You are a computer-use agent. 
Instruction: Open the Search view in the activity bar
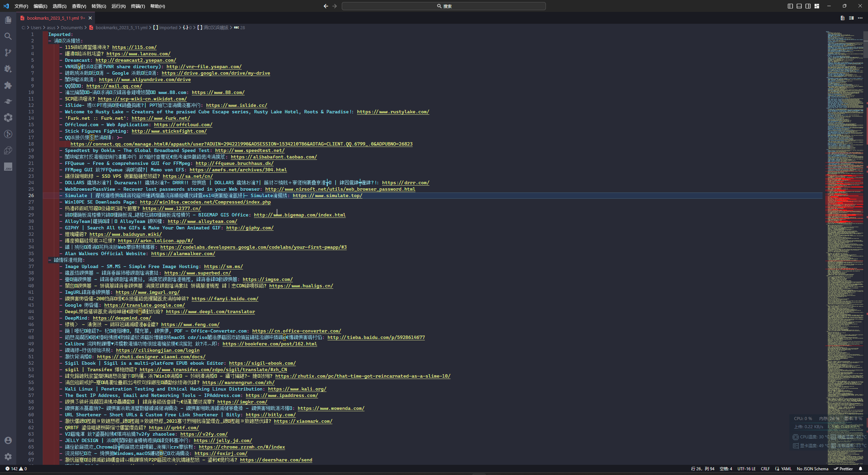tap(8, 36)
